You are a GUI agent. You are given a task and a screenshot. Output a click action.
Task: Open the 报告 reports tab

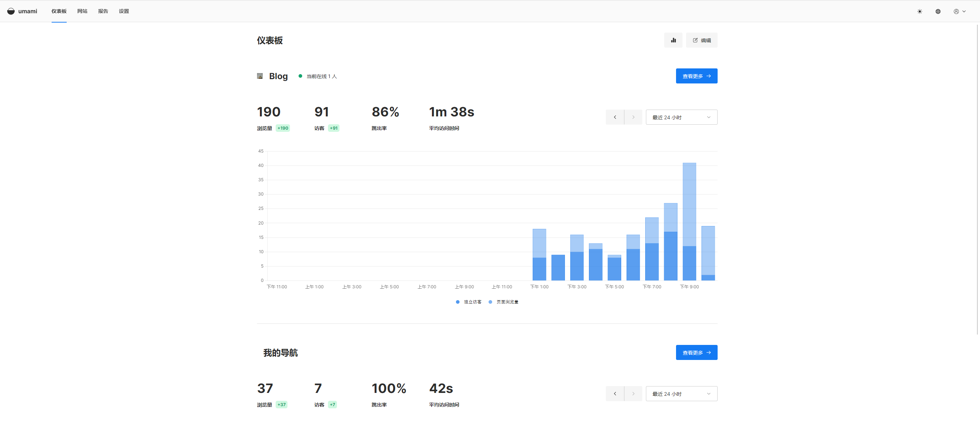click(103, 11)
